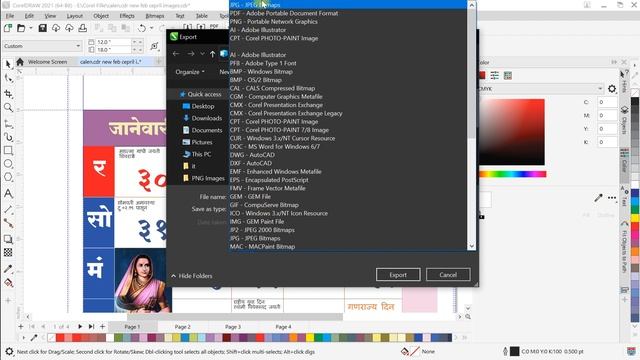Click the C value input field
This screenshot has width=640, height=360.
(x=607, y=102)
